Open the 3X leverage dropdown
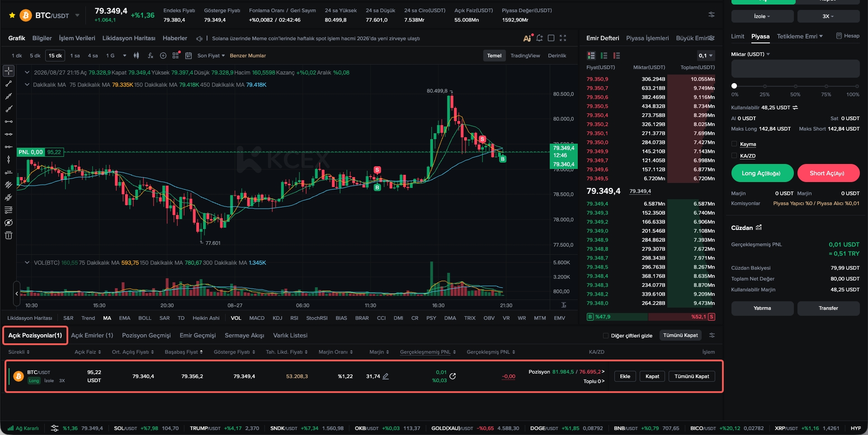Viewport: 868px width, 435px height. (x=828, y=16)
